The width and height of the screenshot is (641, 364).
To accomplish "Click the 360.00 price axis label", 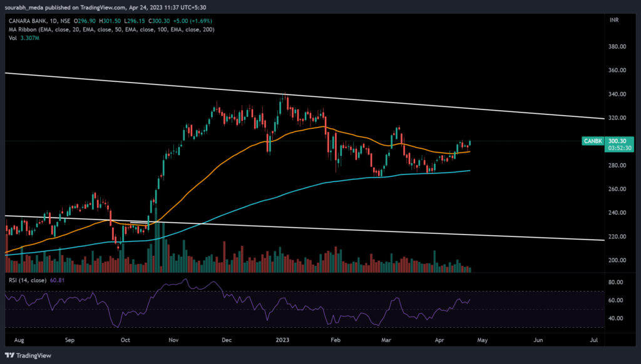I will coord(617,70).
